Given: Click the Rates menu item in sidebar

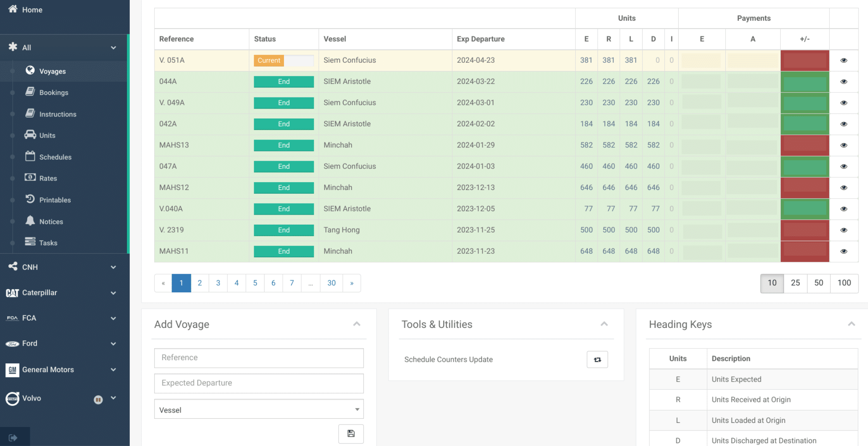Looking at the screenshot, I should coord(48,178).
